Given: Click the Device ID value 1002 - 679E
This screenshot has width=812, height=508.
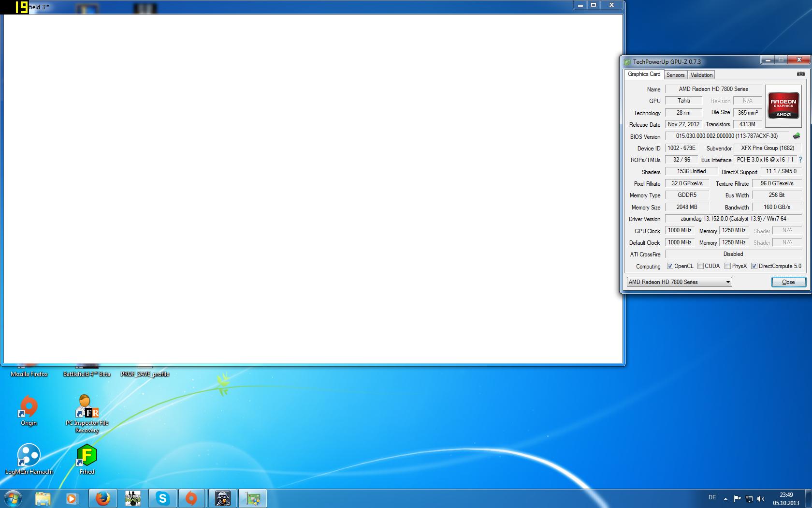Looking at the screenshot, I should pos(681,148).
